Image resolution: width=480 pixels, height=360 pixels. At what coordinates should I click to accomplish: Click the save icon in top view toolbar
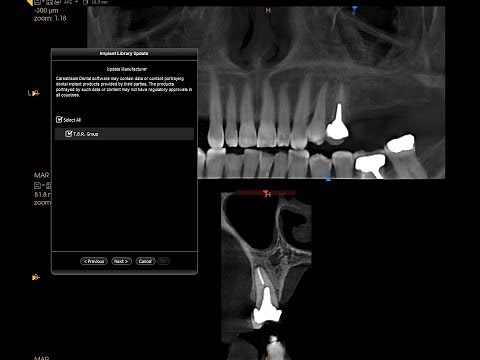tap(37, 2)
